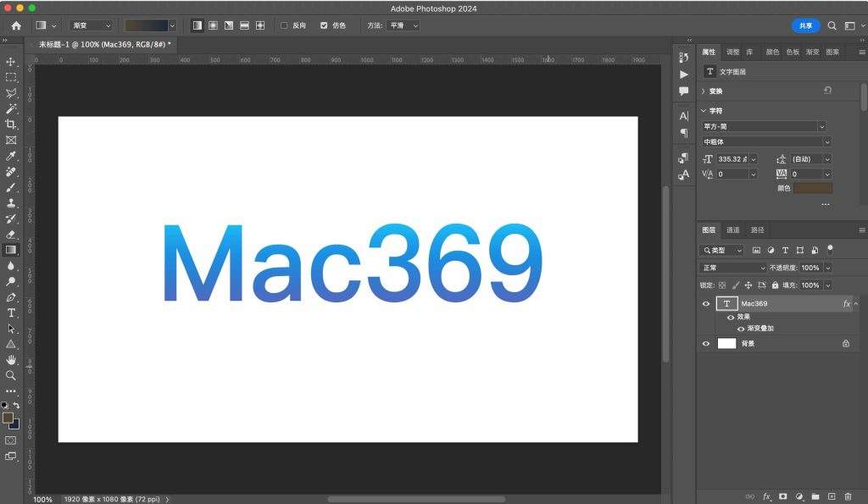This screenshot has width=868, height=504.
Task: Open the History panel icon
Action: 684,58
